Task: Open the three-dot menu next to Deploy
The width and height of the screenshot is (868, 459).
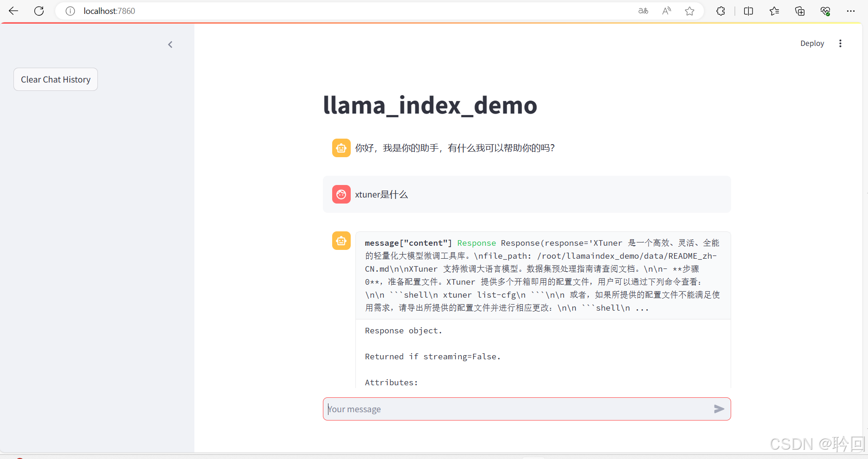Action: 841,43
